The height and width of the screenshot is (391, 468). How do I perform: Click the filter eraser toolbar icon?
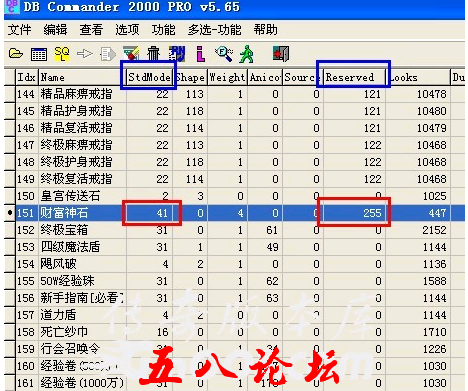click(x=131, y=53)
